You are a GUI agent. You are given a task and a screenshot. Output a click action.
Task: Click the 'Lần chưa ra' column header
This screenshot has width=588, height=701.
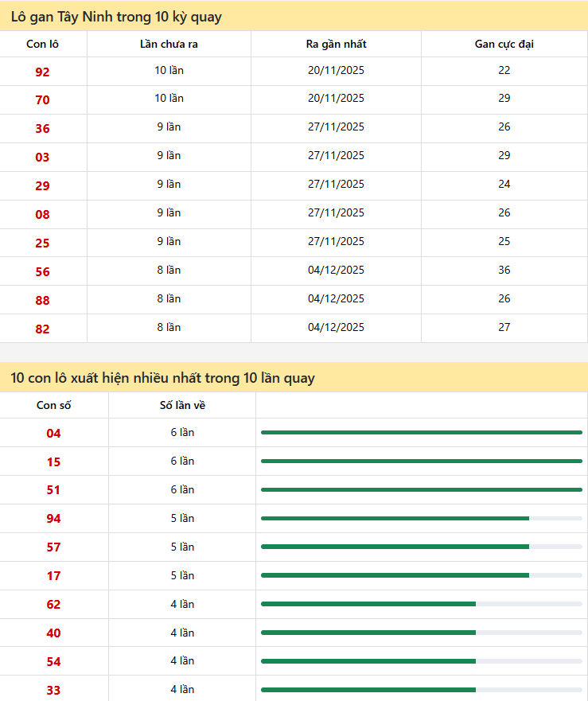click(x=169, y=44)
